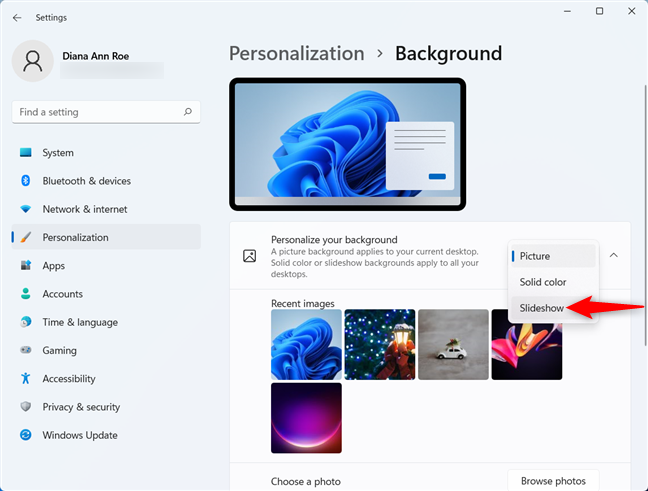Click the Apps icon in sidebar
This screenshot has height=491, width=648.
[x=26, y=265]
